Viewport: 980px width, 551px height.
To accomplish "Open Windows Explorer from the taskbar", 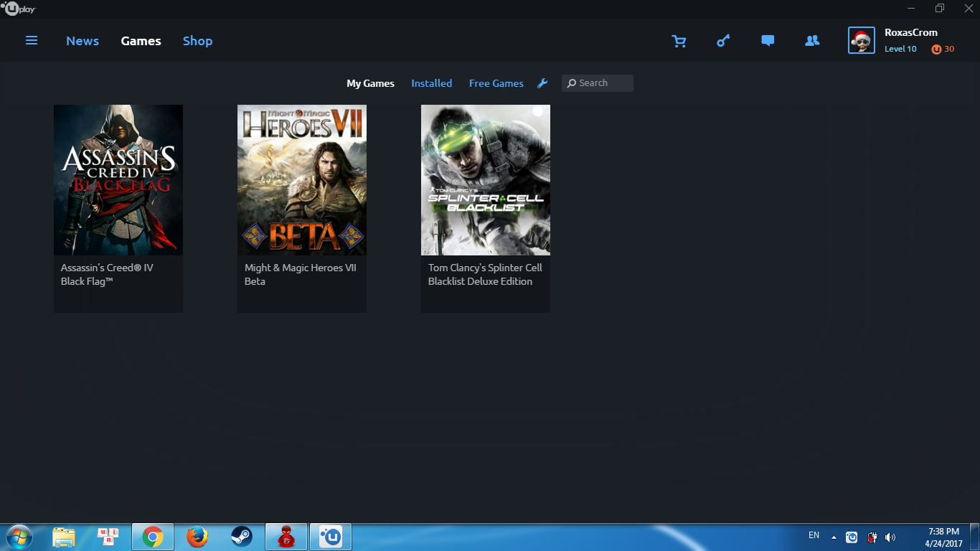I will click(64, 537).
